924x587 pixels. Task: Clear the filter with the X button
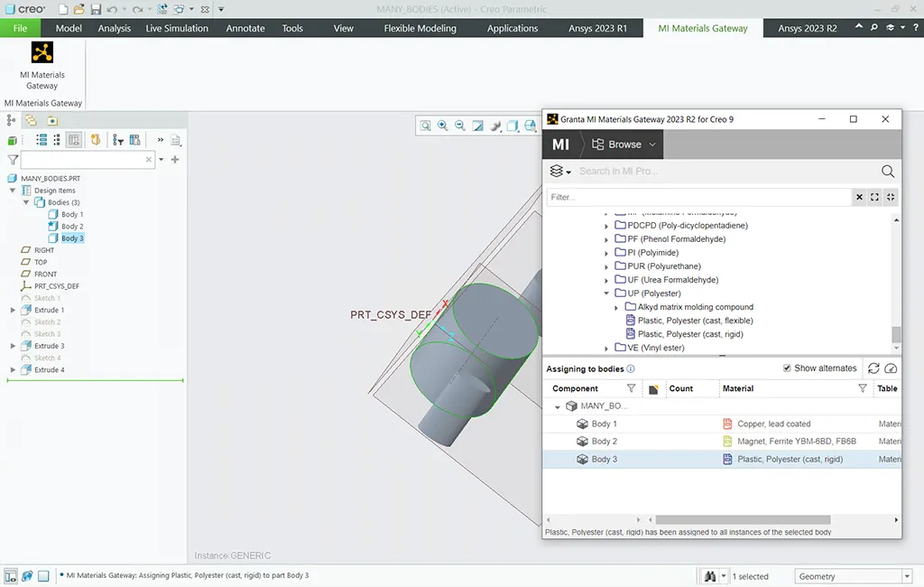tap(859, 197)
